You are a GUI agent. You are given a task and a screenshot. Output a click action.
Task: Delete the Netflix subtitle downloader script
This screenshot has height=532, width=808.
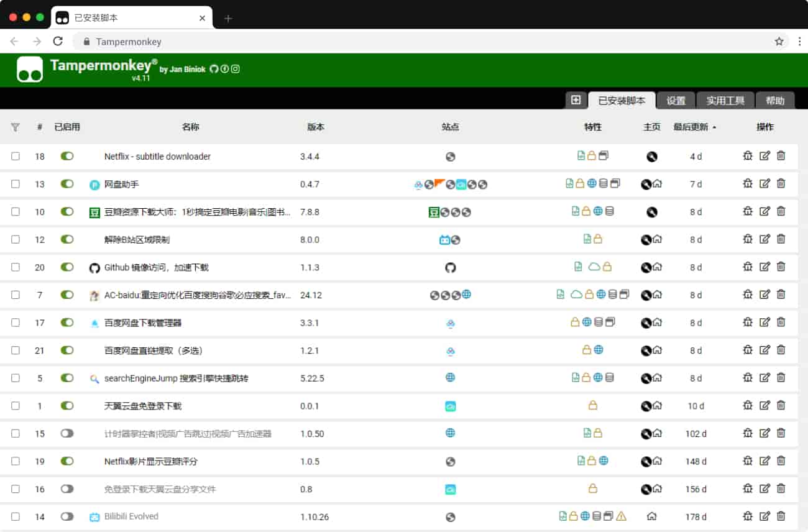[781, 156]
